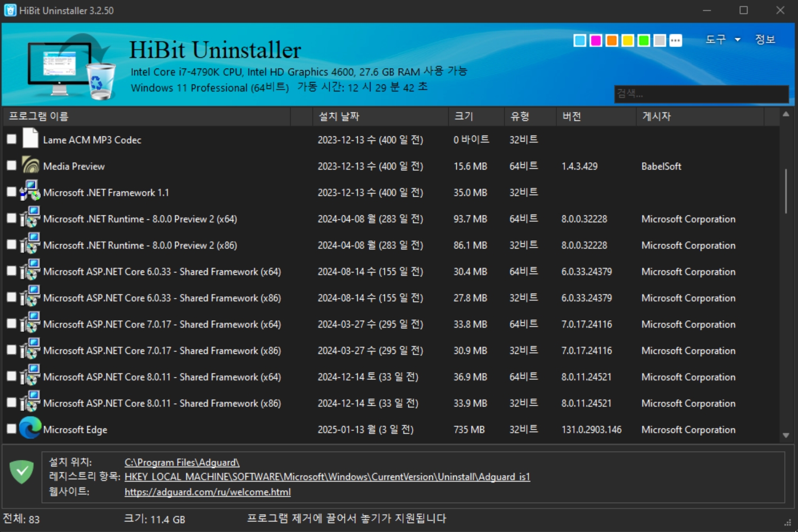Check ASP.NET Core 7.0.17 Shared Framework (x86)
This screenshot has width=798, height=532.
point(11,350)
